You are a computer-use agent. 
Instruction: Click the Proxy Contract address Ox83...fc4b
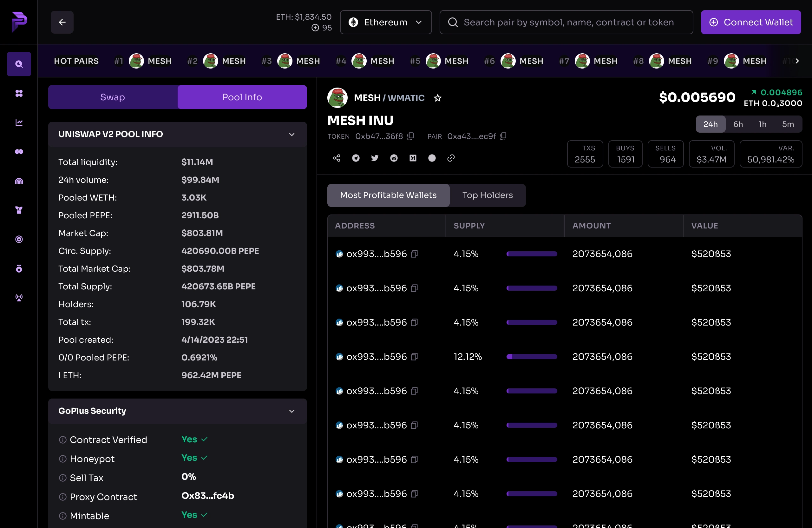[x=208, y=496]
